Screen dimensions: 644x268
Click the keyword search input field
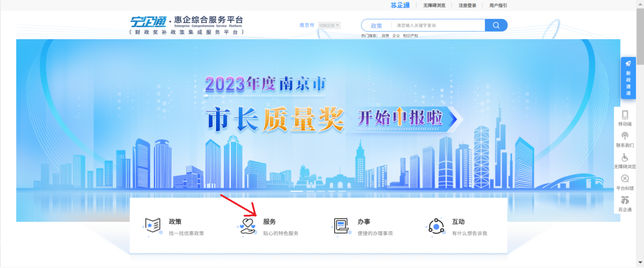439,25
